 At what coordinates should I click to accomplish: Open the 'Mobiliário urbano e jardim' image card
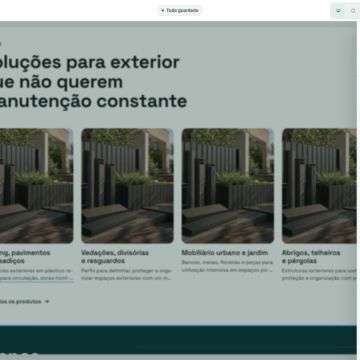click(228, 186)
